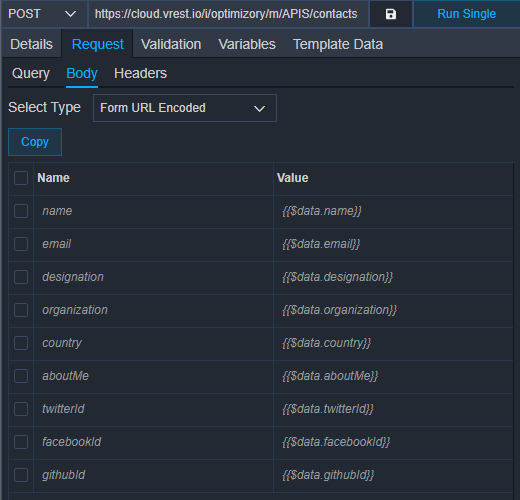Click the chevron arrow beside POST

(x=70, y=14)
